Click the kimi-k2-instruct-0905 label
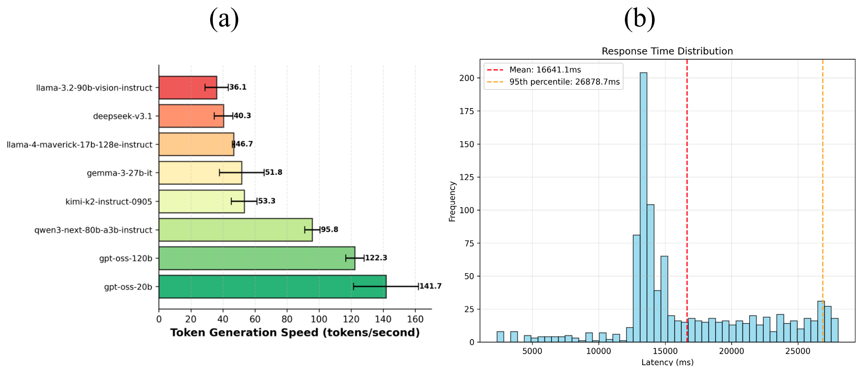 [x=109, y=202]
